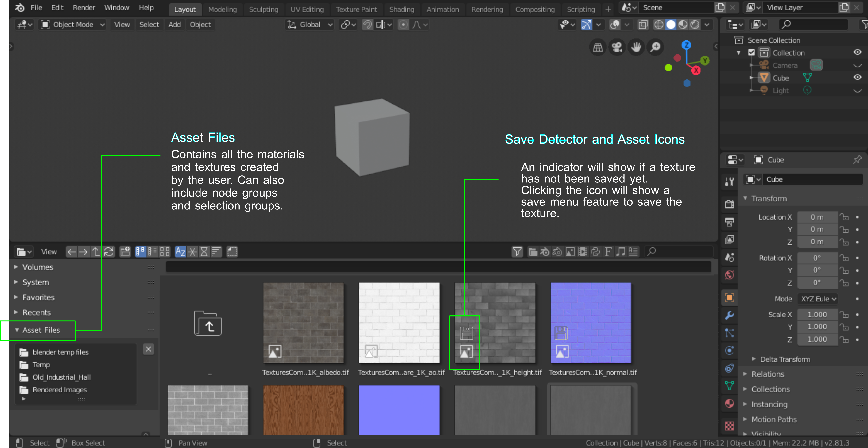868x448 pixels.
Task: Select wireframe viewport shading mode
Action: click(x=659, y=25)
